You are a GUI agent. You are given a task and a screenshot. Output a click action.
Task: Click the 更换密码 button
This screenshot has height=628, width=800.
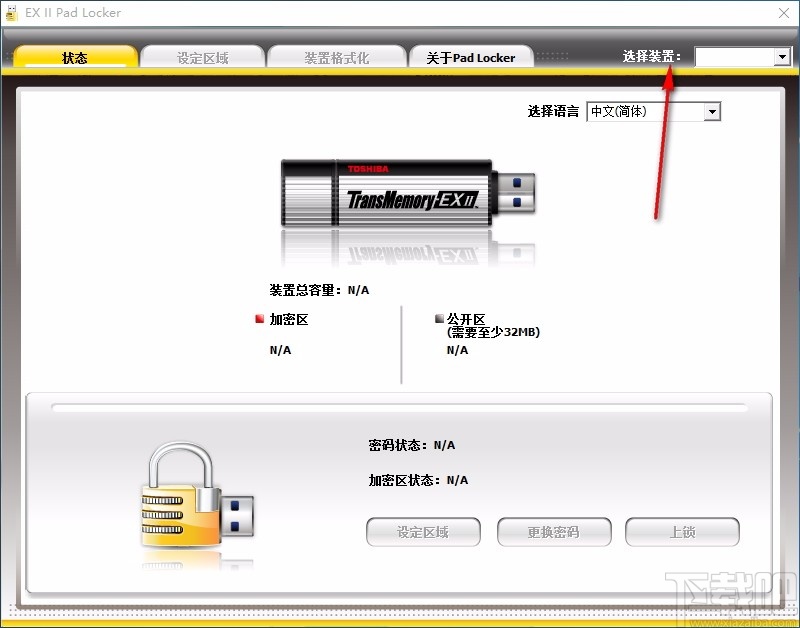[x=554, y=531]
